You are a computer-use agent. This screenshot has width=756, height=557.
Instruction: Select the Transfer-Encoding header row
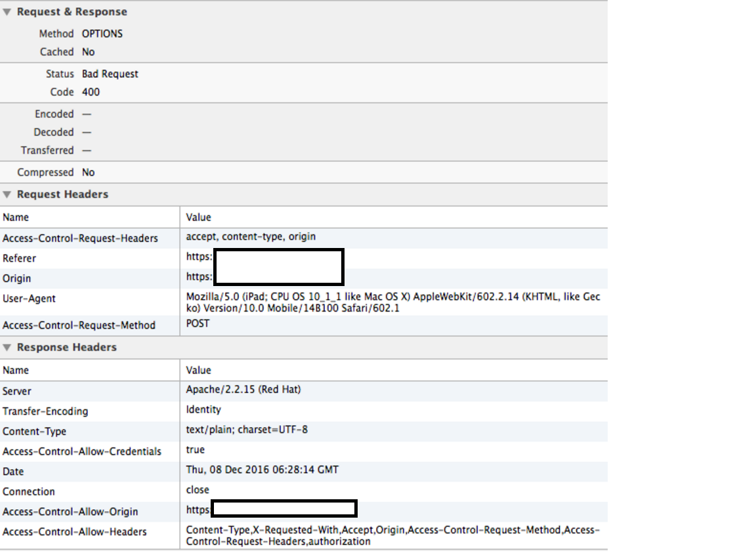coord(45,411)
